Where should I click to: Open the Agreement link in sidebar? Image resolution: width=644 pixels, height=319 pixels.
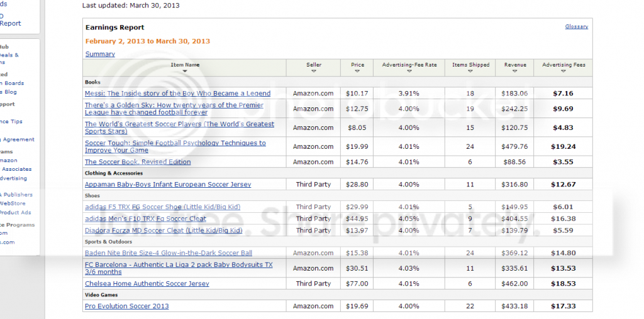(18, 139)
